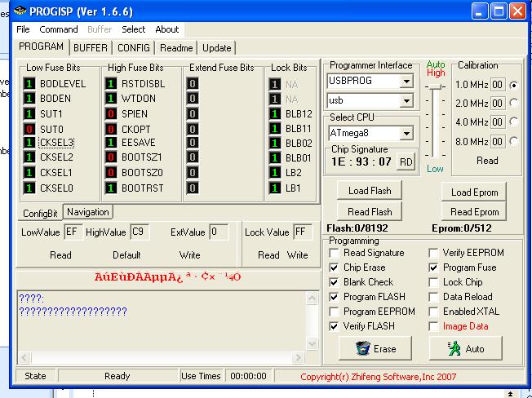Click the Erase button with trash icon
The height and width of the screenshot is (398, 532).
pyautogui.click(x=374, y=348)
